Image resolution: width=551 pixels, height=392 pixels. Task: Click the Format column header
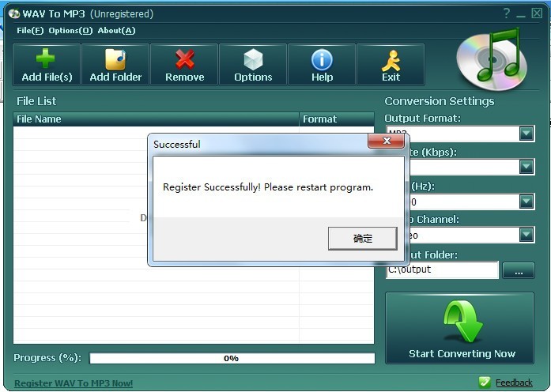[337, 119]
